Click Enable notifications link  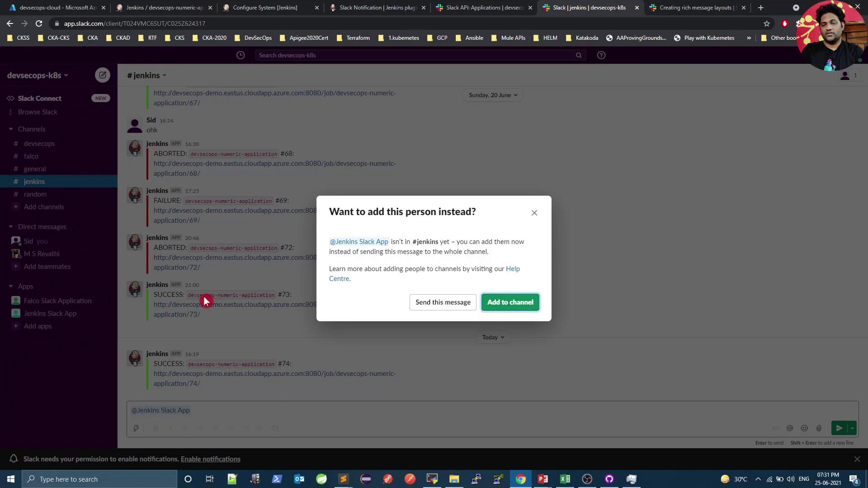coord(210,459)
